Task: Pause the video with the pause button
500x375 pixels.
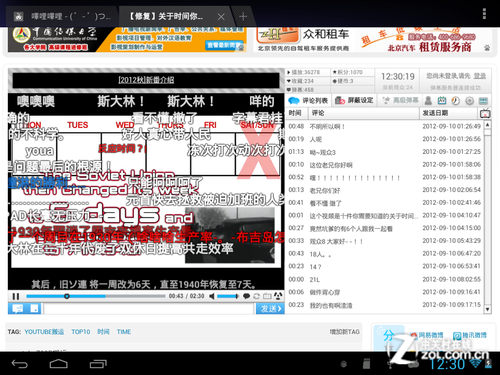Action: click(x=16, y=296)
